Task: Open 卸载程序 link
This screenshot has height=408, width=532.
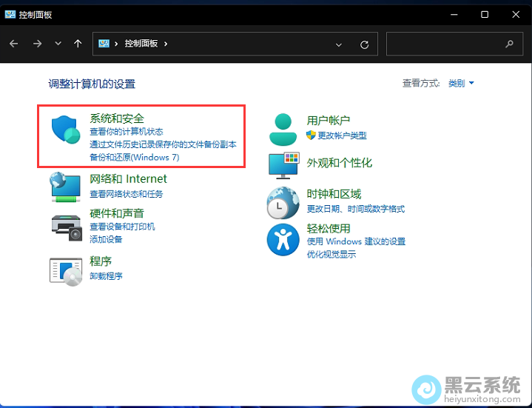Action: pos(106,276)
